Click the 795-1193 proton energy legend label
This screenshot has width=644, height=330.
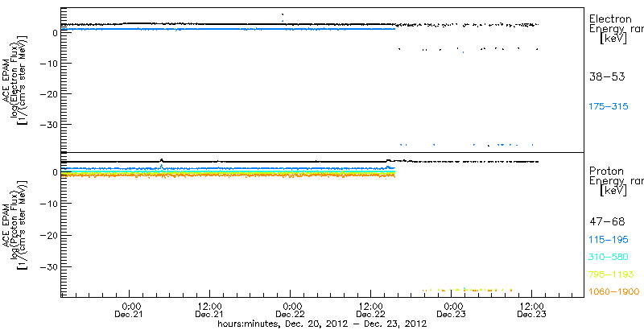[612, 274]
